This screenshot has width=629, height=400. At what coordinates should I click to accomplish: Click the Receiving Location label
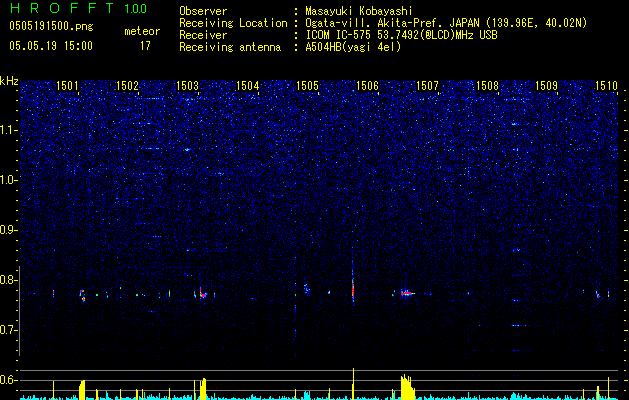[x=233, y=23]
